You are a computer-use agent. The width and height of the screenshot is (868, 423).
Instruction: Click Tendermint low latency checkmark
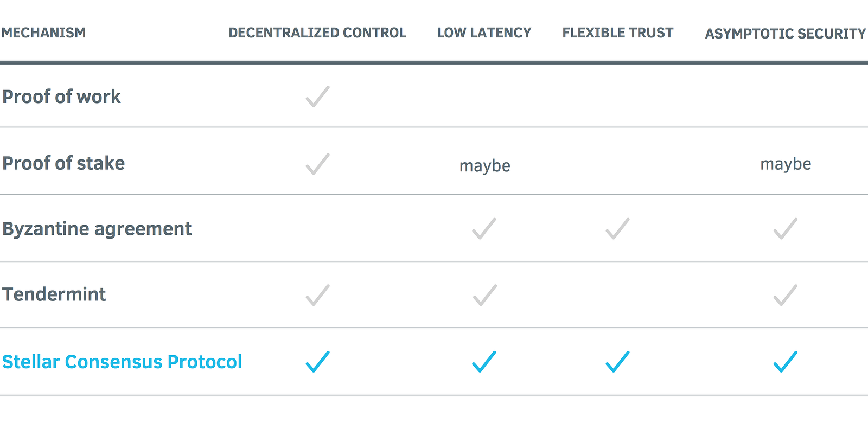click(484, 295)
